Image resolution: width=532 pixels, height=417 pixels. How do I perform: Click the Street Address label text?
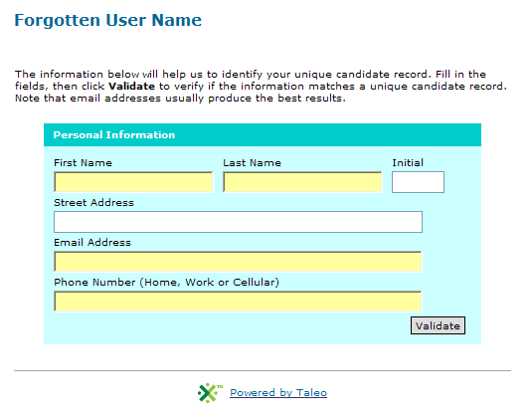point(94,203)
